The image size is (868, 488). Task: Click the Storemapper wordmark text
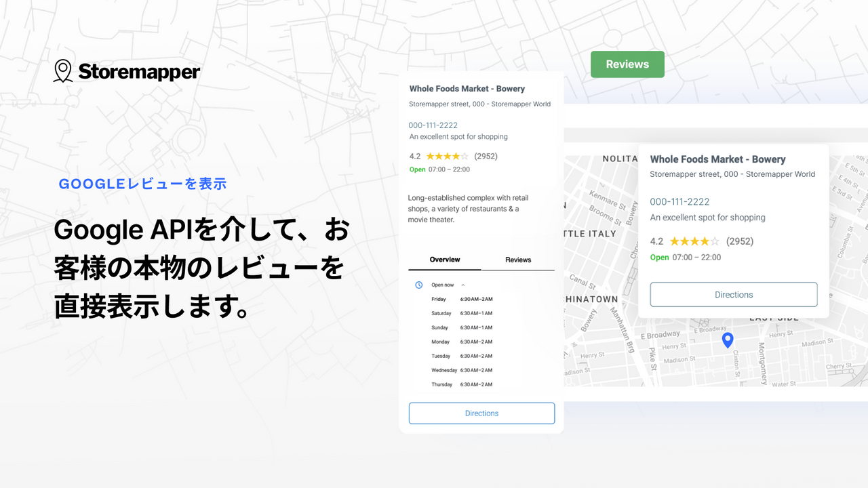(139, 72)
